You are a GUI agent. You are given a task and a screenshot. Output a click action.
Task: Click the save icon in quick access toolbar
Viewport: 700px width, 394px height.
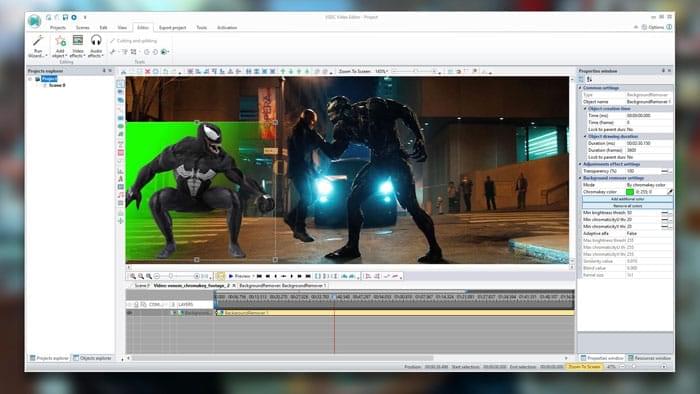point(65,17)
